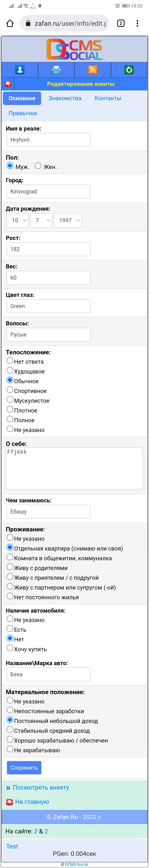Switch to the Привычки tab
The image size is (149, 868).
tap(23, 113)
